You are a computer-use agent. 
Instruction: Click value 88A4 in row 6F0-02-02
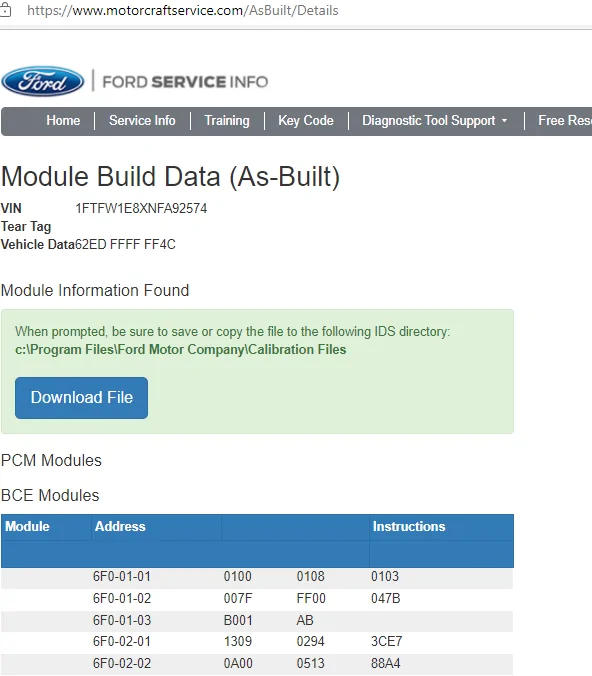click(386, 663)
